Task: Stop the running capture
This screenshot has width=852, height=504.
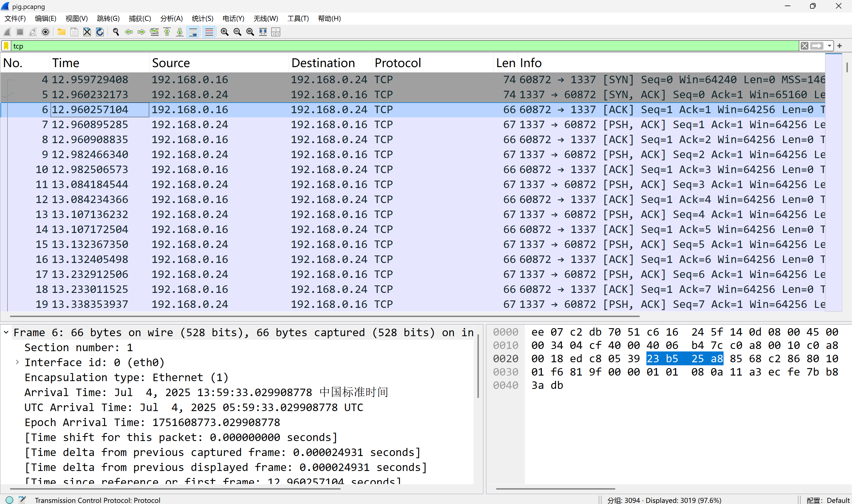Action: point(20,32)
